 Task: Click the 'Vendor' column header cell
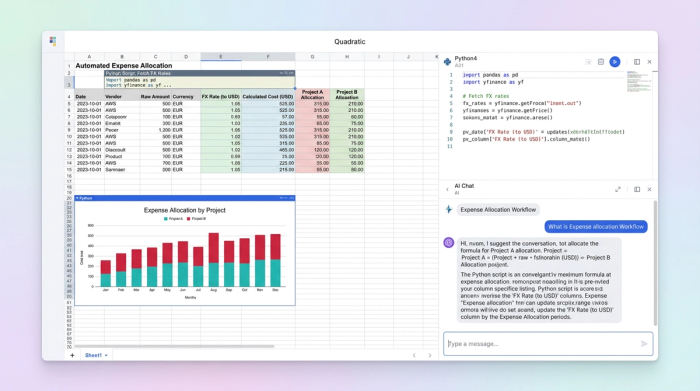pos(122,96)
